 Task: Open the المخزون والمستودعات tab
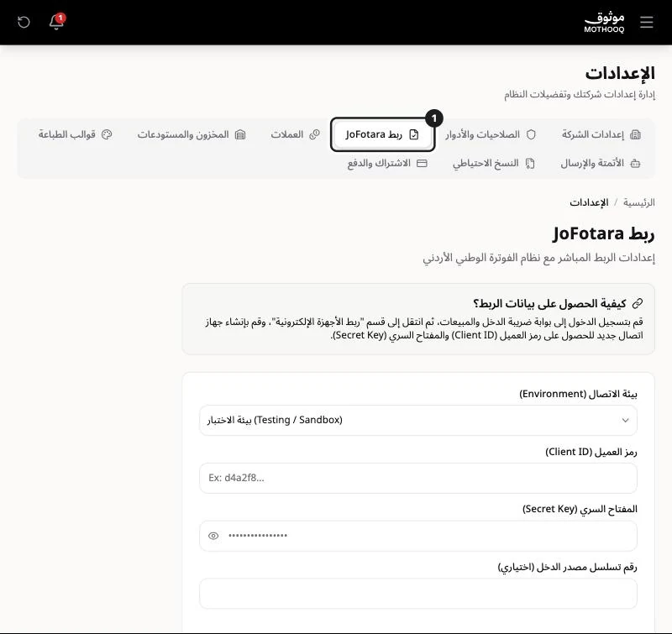click(192, 134)
